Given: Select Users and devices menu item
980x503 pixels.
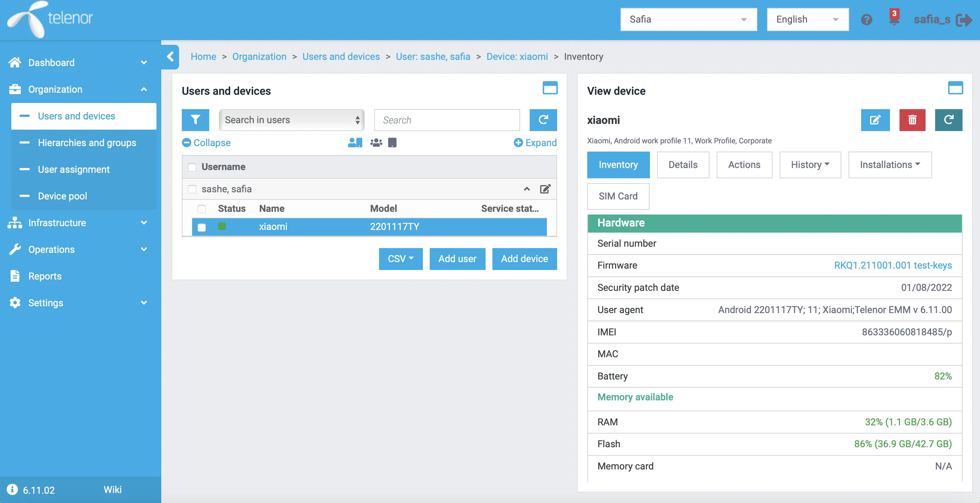Looking at the screenshot, I should pyautogui.click(x=84, y=116).
